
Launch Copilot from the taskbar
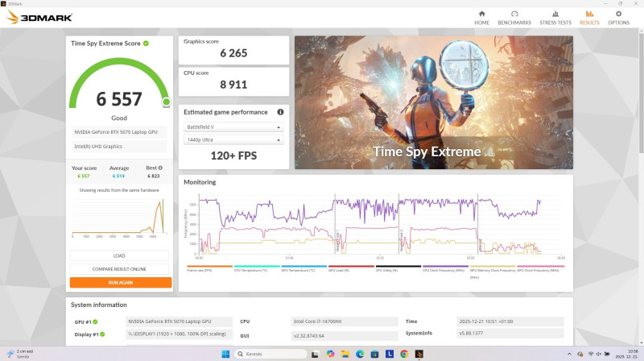click(330, 354)
